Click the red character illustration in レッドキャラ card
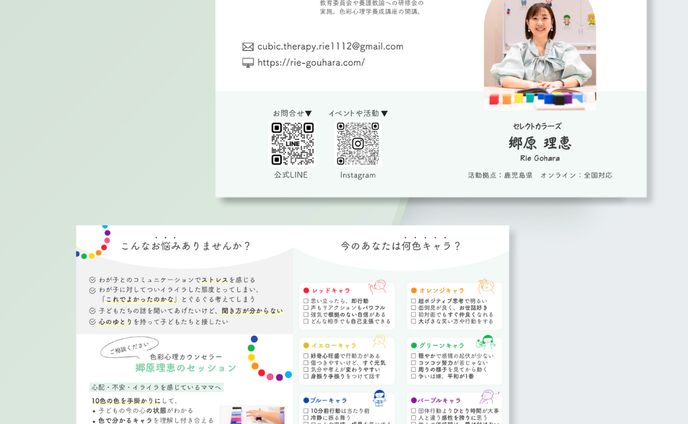Screen dimensions: 688x424 (378, 287)
